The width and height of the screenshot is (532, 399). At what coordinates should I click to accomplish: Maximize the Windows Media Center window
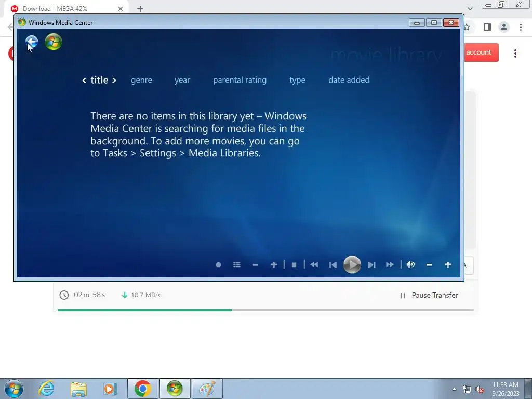coord(434,23)
